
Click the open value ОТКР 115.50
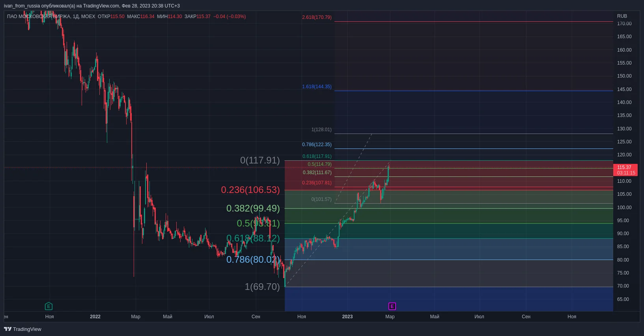coord(111,17)
